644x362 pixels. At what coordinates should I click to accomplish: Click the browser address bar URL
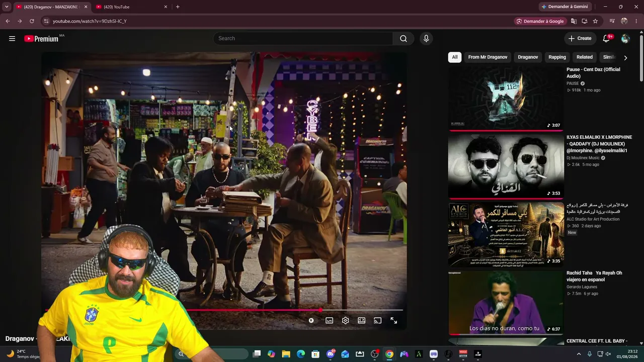coord(90,21)
